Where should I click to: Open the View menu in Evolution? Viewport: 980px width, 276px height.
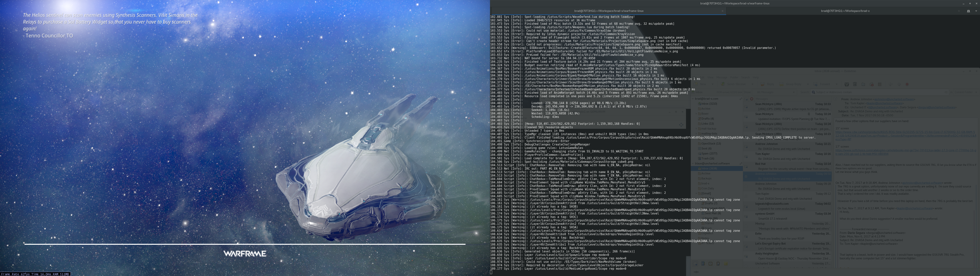(x=710, y=77)
